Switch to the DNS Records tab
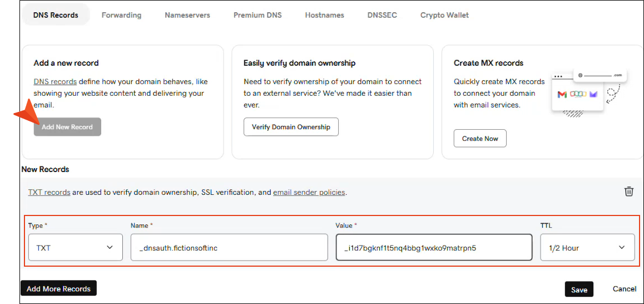The image size is (644, 304). point(56,15)
